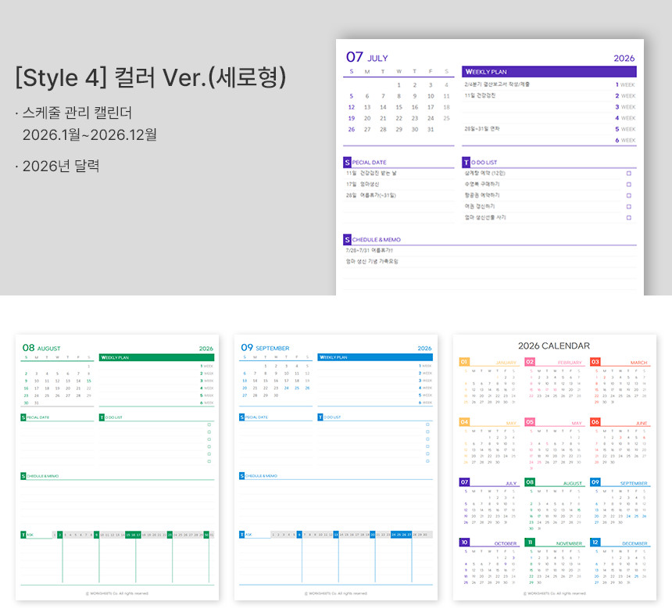
Task: Click the pink 02 February badge
Action: coord(530,362)
